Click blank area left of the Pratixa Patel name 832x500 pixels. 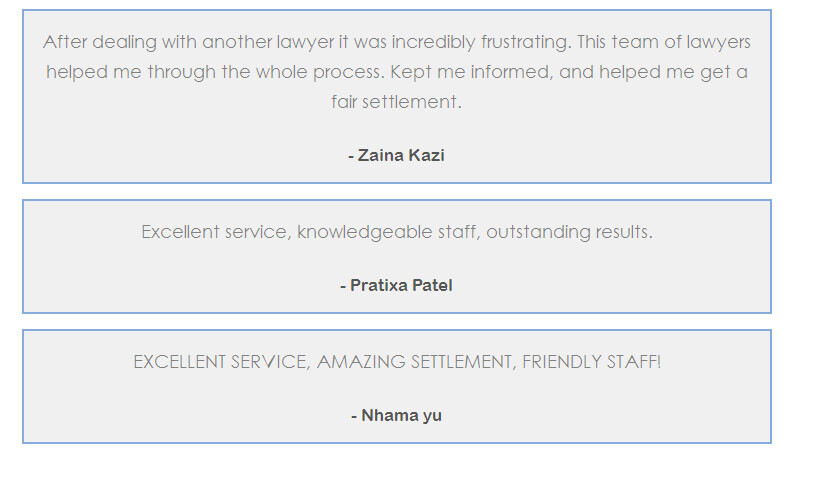point(180,286)
